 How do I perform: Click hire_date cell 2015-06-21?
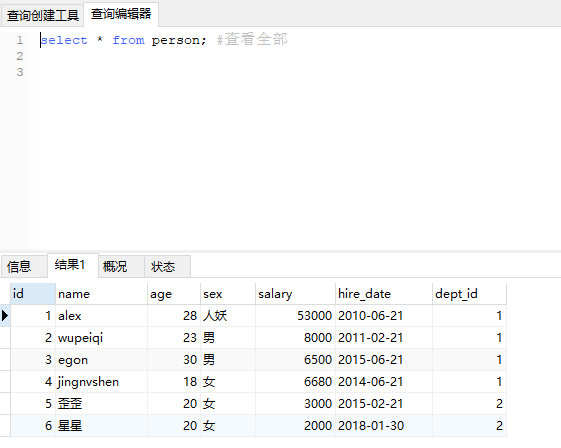[x=384, y=360]
